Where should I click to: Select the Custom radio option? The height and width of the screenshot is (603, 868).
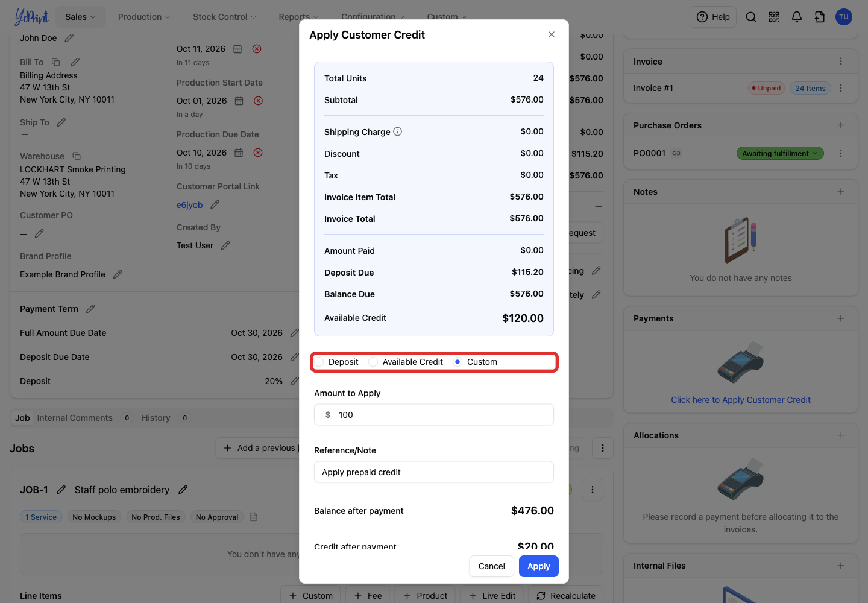(x=458, y=362)
